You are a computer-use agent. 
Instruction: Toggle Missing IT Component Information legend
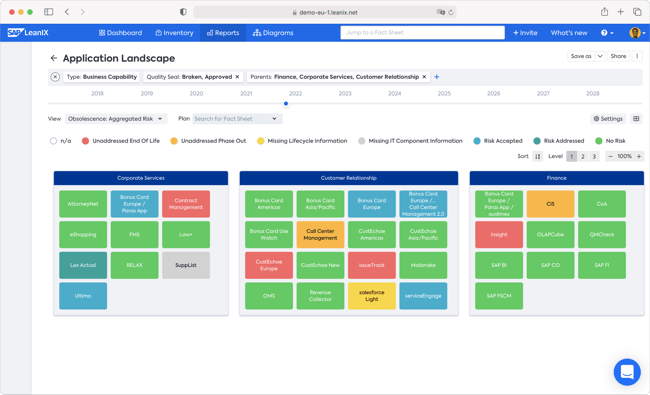410,141
